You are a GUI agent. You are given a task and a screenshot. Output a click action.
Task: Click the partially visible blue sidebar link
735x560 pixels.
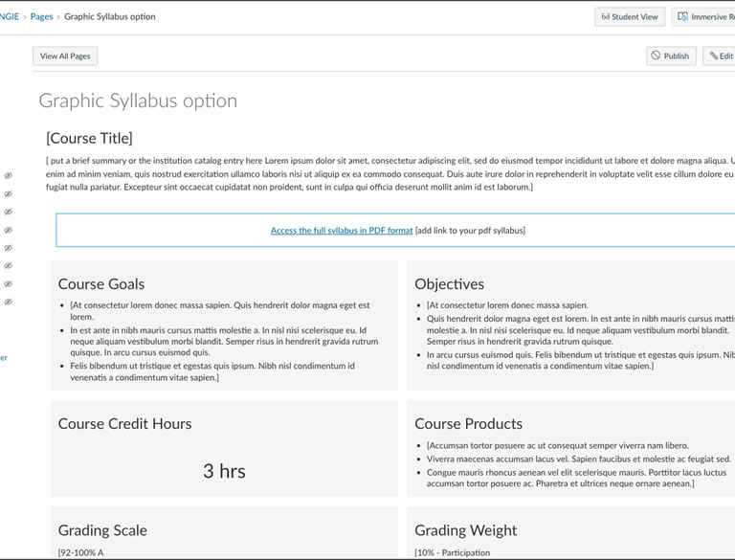click(4, 358)
